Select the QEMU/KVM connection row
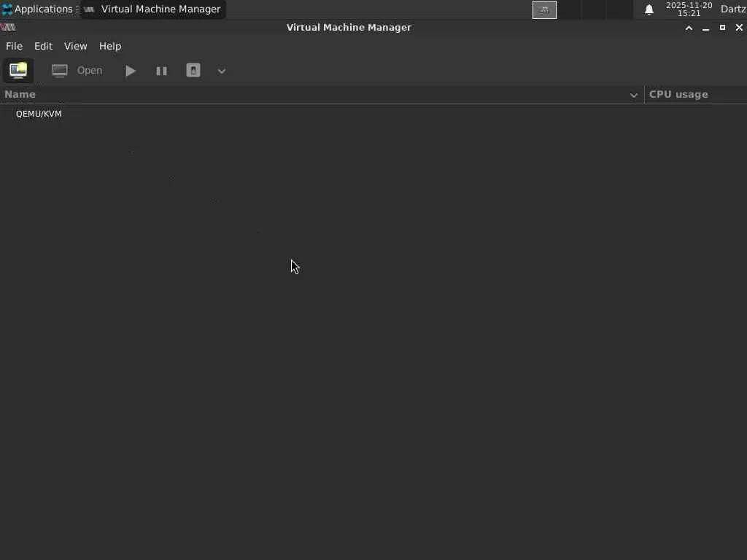This screenshot has width=747, height=560. tap(373, 114)
